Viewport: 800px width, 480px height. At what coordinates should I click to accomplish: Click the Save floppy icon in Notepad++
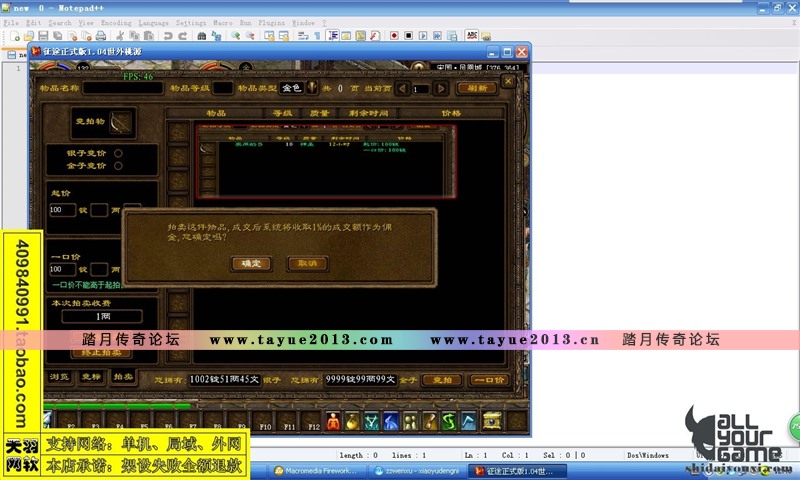coord(43,36)
